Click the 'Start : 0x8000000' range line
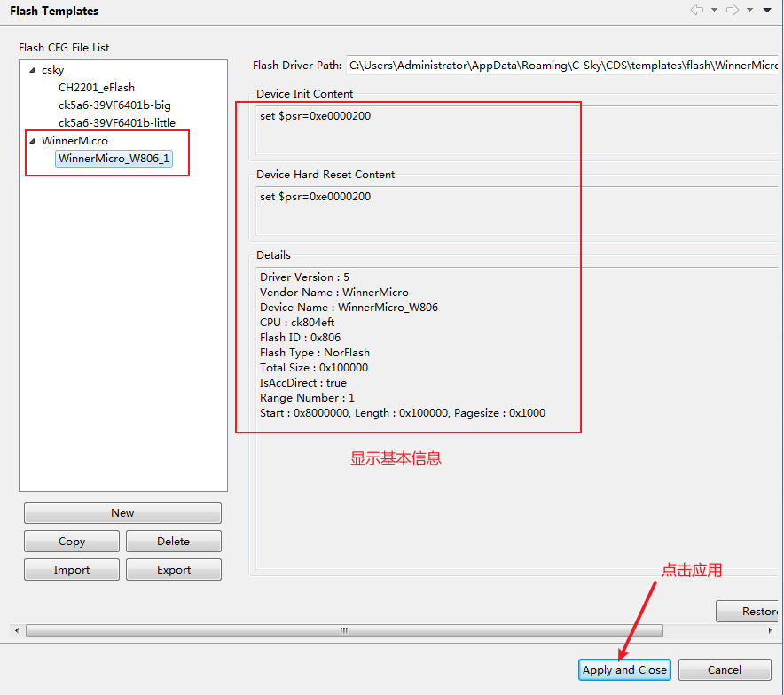Image resolution: width=784 pixels, height=695 pixels. (403, 413)
